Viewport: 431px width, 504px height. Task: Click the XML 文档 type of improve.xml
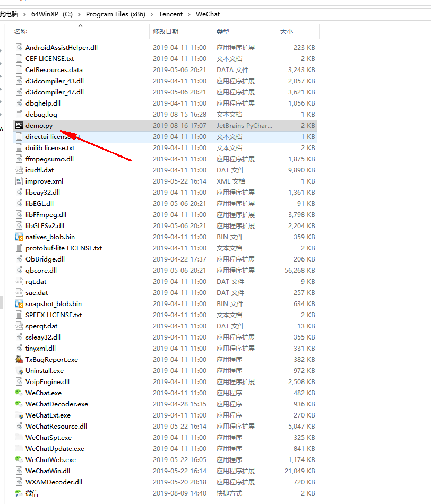pos(231,181)
